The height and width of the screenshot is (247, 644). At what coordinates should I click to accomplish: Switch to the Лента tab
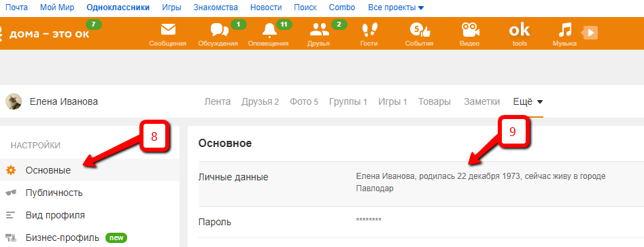pyautogui.click(x=217, y=102)
